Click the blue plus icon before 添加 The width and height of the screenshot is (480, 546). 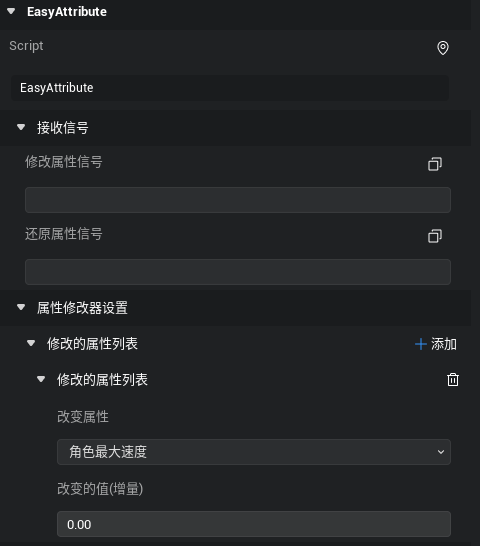coord(421,344)
